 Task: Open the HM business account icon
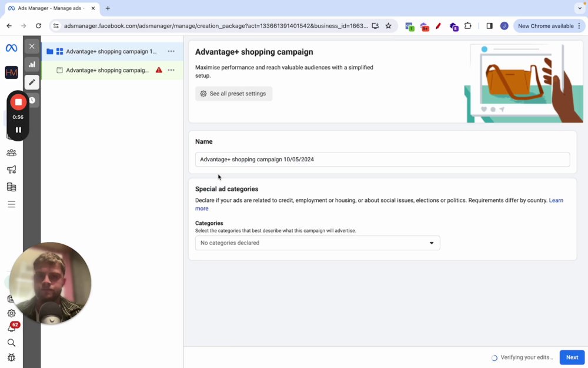(x=11, y=72)
